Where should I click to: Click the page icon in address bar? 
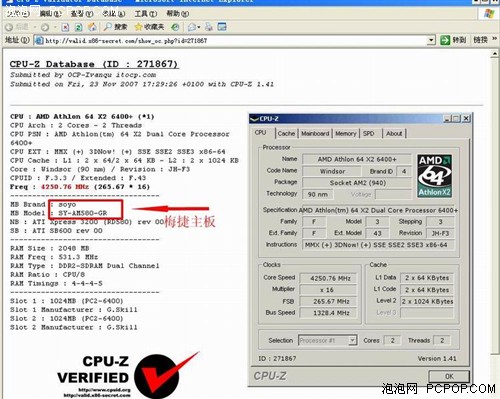click(x=39, y=41)
